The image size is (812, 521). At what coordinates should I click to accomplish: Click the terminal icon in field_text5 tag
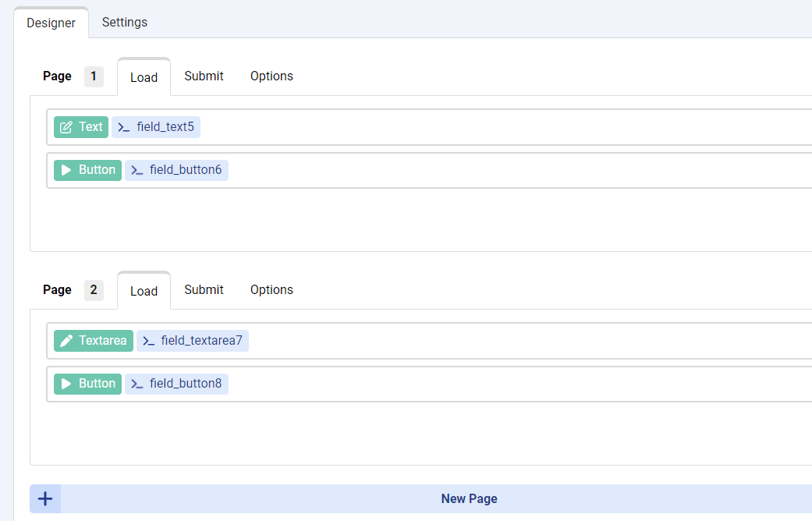124,127
